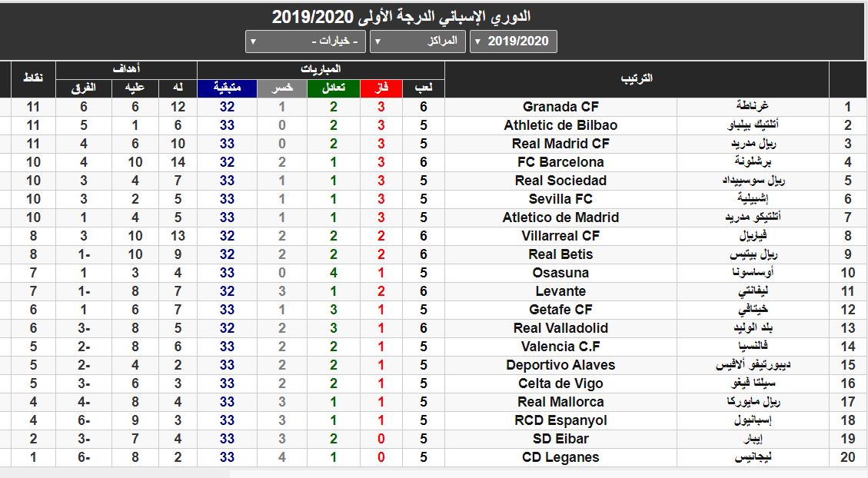Open the خيارات options dropdown

306,41
